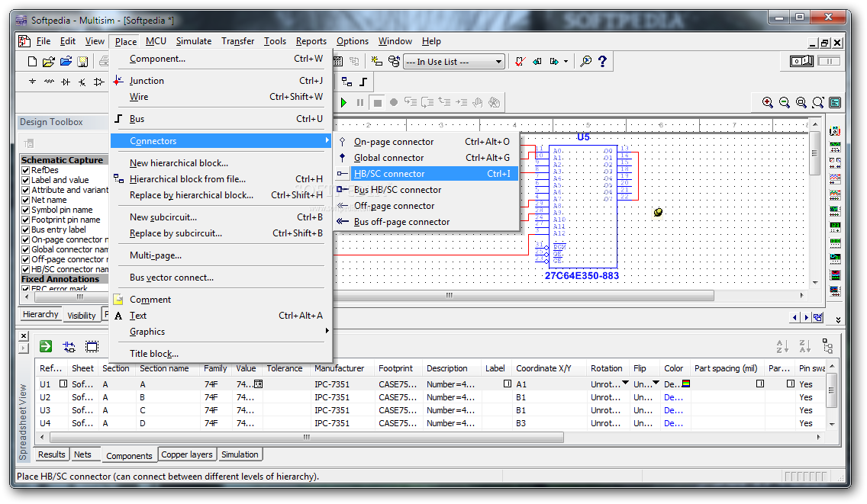Click the Zoom in magnifier icon

[x=768, y=102]
